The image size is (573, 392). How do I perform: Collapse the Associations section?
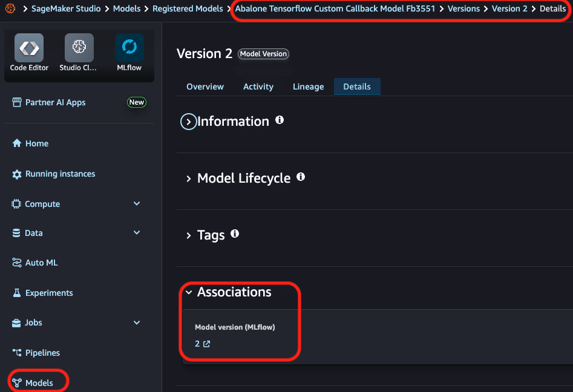(x=189, y=292)
